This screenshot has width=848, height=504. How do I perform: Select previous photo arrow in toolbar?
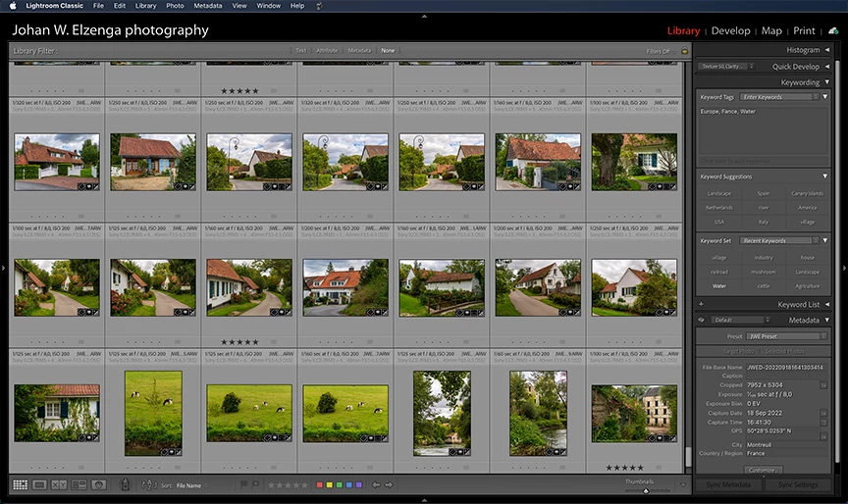click(376, 485)
